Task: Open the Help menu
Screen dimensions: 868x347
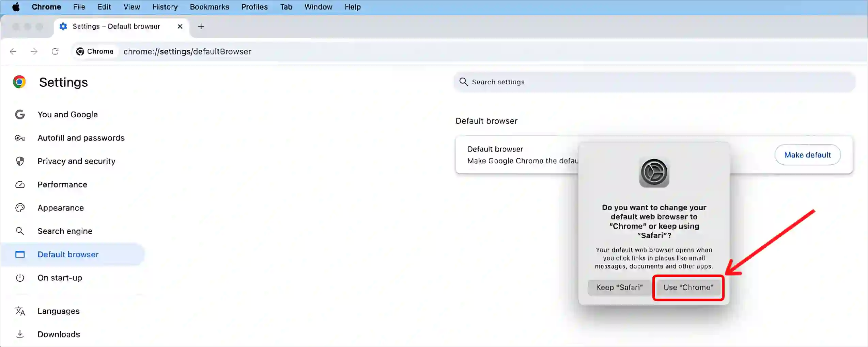Action: coord(352,7)
